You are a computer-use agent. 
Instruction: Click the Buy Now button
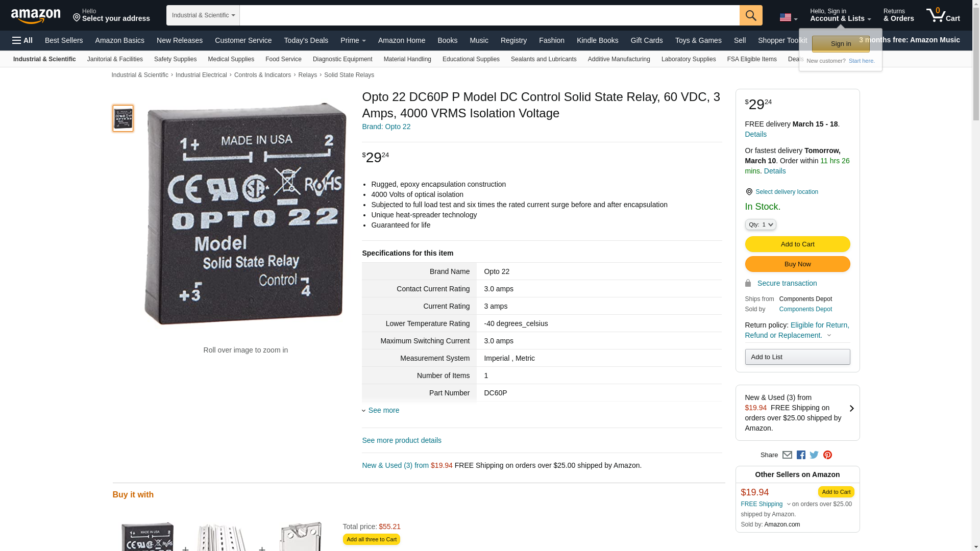(797, 264)
